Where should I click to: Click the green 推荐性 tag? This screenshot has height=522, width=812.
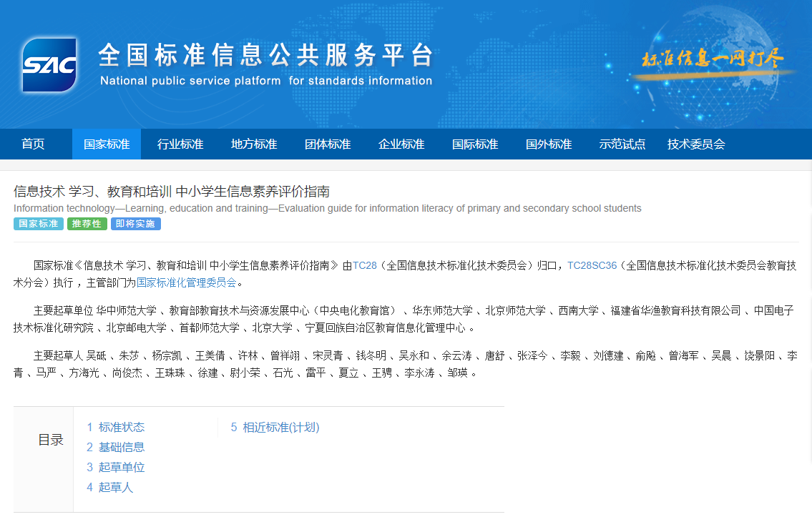[87, 224]
